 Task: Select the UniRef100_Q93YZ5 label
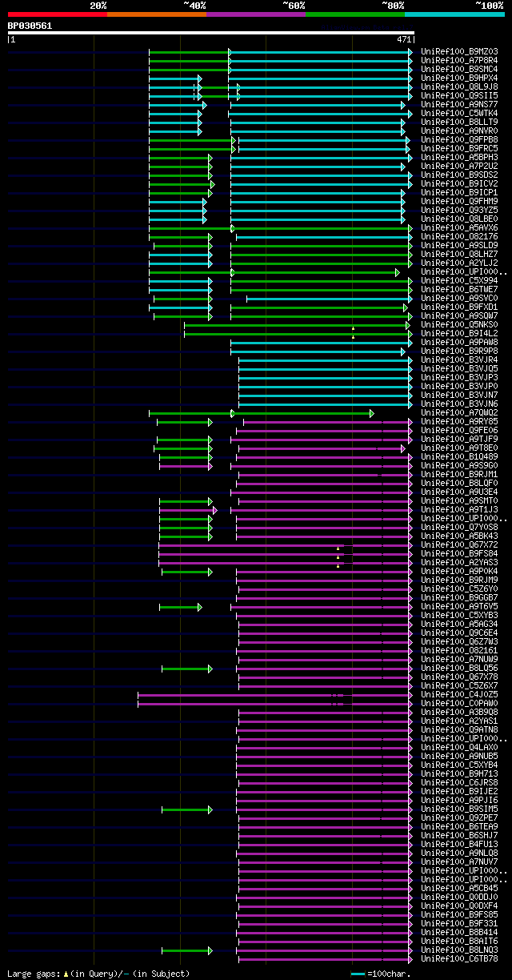coord(459,211)
